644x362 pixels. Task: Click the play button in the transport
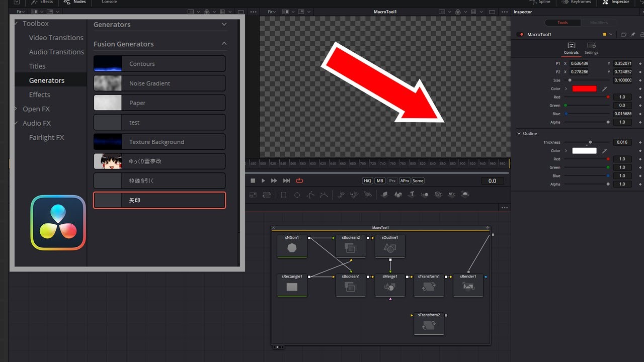point(263,180)
